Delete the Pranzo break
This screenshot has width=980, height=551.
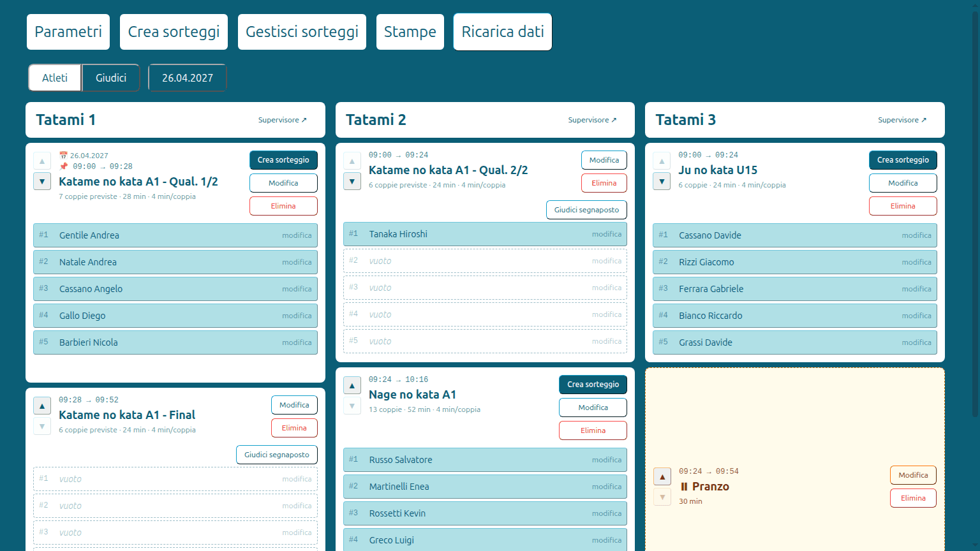click(x=913, y=498)
